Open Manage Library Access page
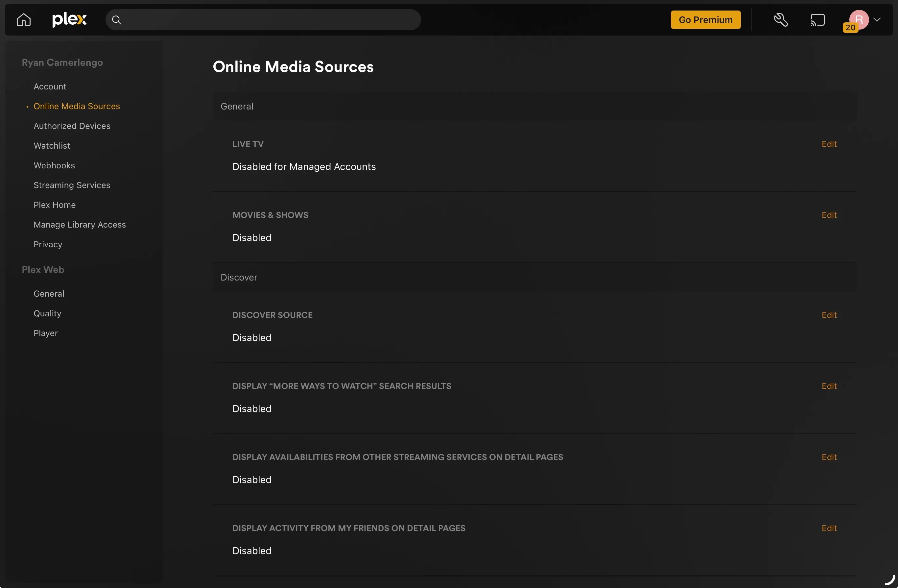 pos(80,225)
